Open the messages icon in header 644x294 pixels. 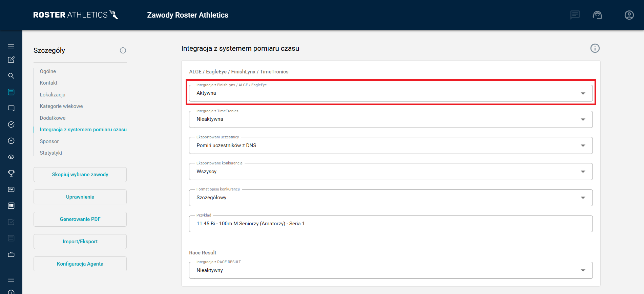(x=575, y=15)
